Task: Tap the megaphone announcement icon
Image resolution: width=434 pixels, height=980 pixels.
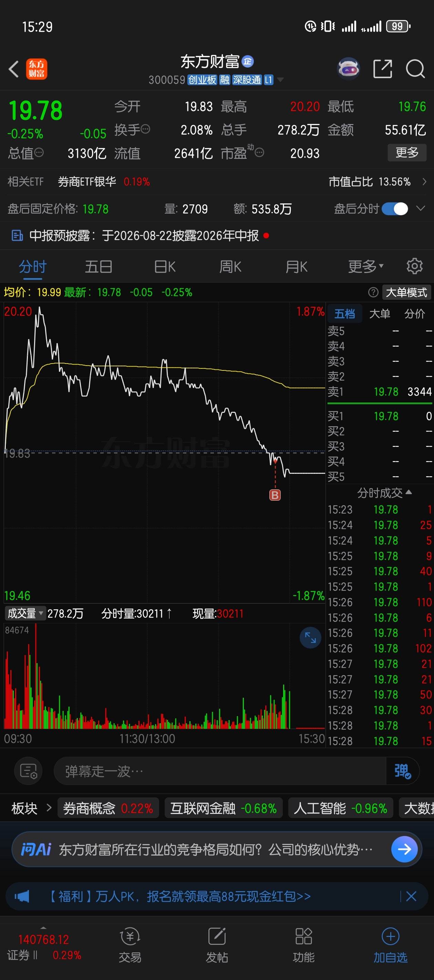Action: pos(22,896)
